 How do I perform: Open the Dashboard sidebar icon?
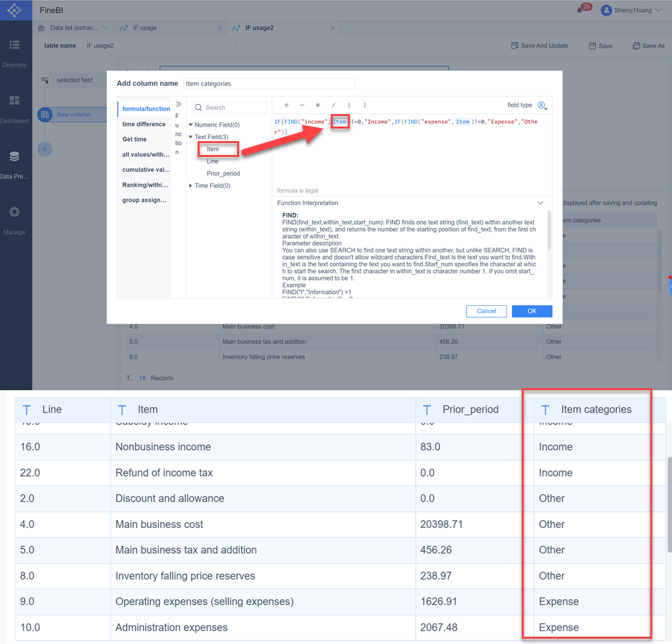(14, 100)
